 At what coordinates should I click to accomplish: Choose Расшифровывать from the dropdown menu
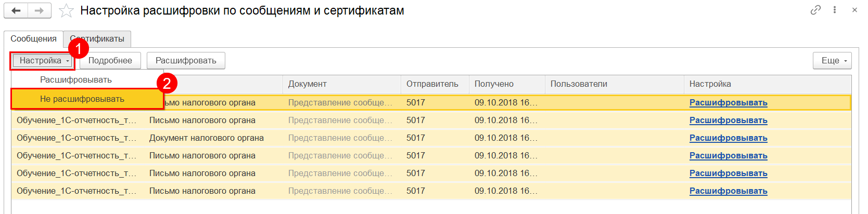click(76, 80)
